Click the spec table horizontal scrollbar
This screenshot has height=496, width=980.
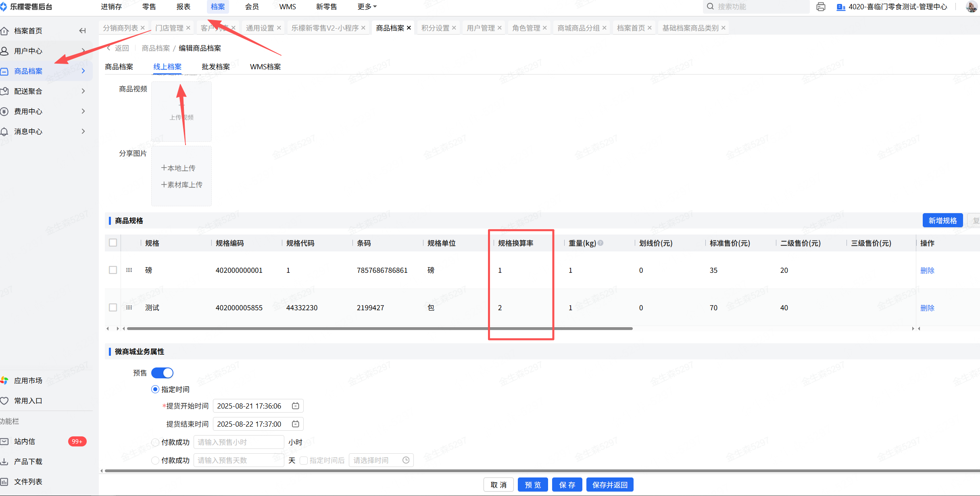(379, 329)
